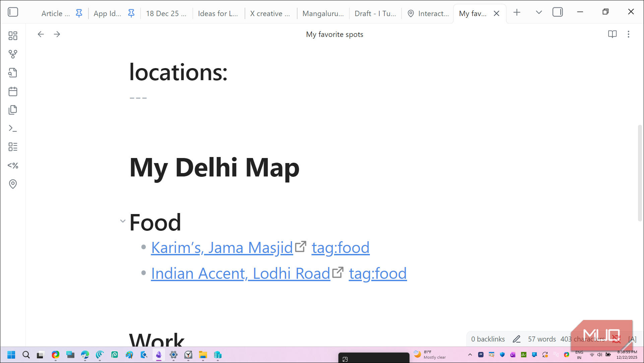Toggle the left sidebar panel

[x=13, y=12]
